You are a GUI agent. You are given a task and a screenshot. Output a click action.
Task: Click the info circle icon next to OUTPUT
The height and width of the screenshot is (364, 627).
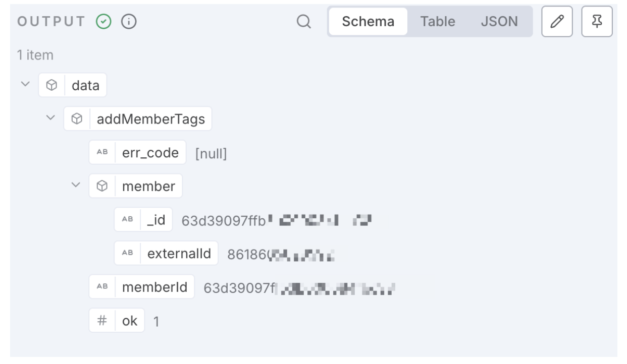point(131,22)
